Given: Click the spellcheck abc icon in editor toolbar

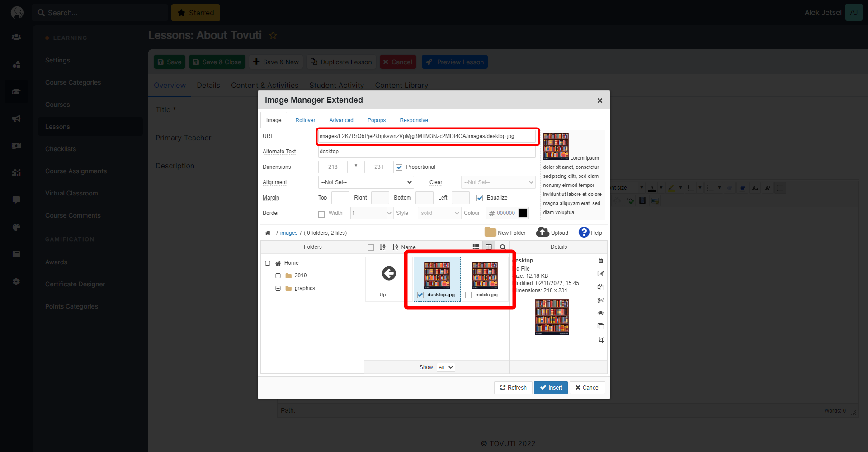Looking at the screenshot, I should (630, 200).
